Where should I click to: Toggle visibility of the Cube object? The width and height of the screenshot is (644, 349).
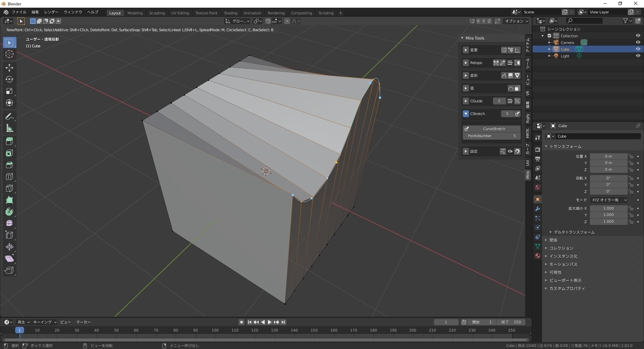[638, 49]
